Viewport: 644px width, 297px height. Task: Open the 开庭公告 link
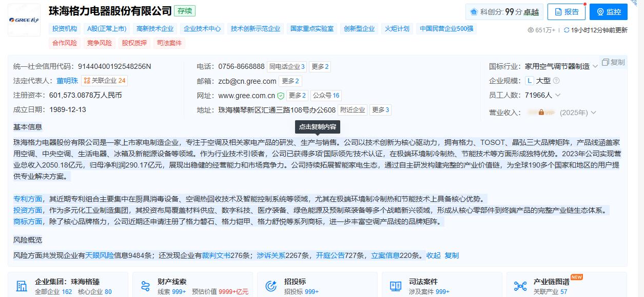(330, 255)
